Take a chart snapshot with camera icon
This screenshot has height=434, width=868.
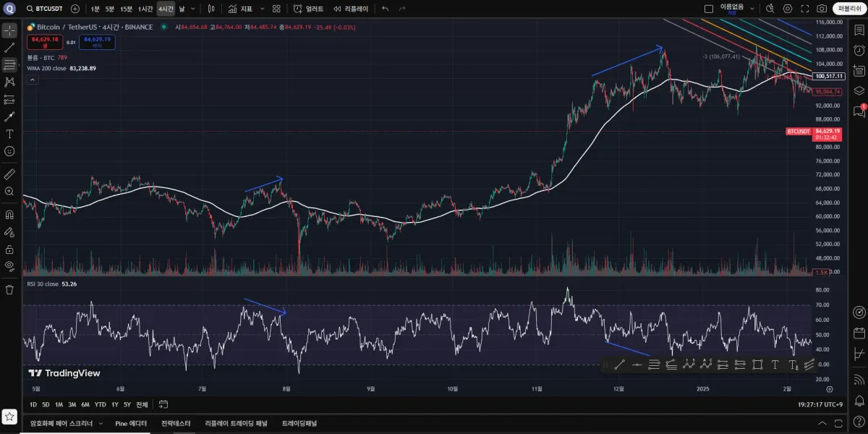click(822, 9)
